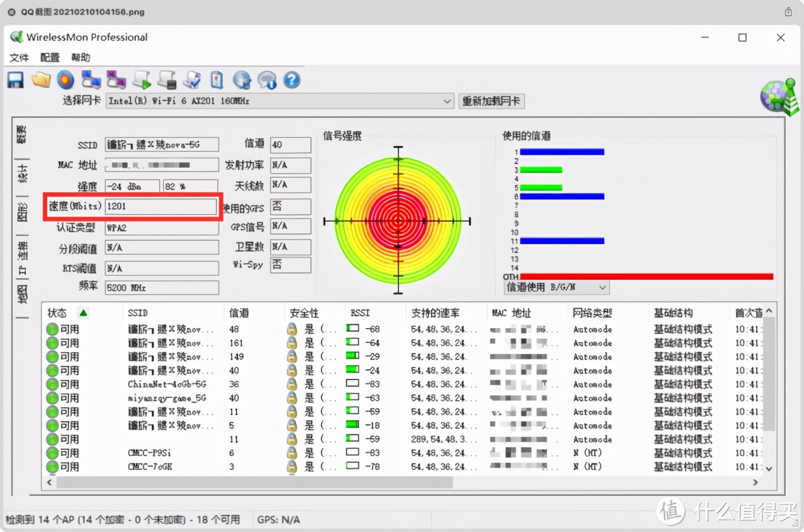This screenshot has width=804, height=532.
Task: Click the clipboard report toolbar icon
Action: 217,80
